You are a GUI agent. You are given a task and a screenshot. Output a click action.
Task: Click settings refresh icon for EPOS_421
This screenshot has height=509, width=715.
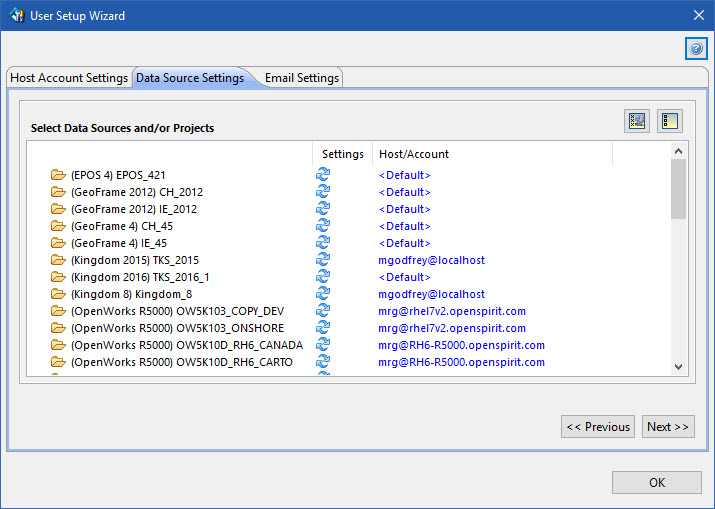tap(323, 175)
